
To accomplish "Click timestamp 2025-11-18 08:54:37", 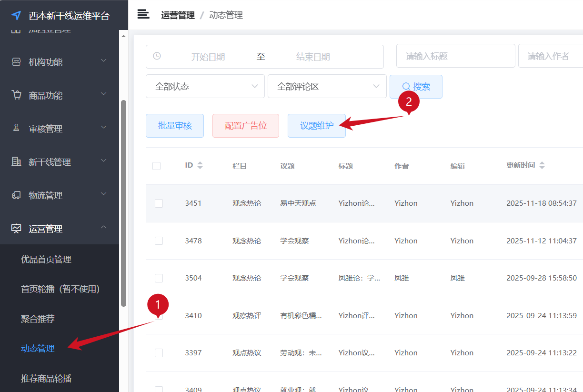I will coord(542,203).
